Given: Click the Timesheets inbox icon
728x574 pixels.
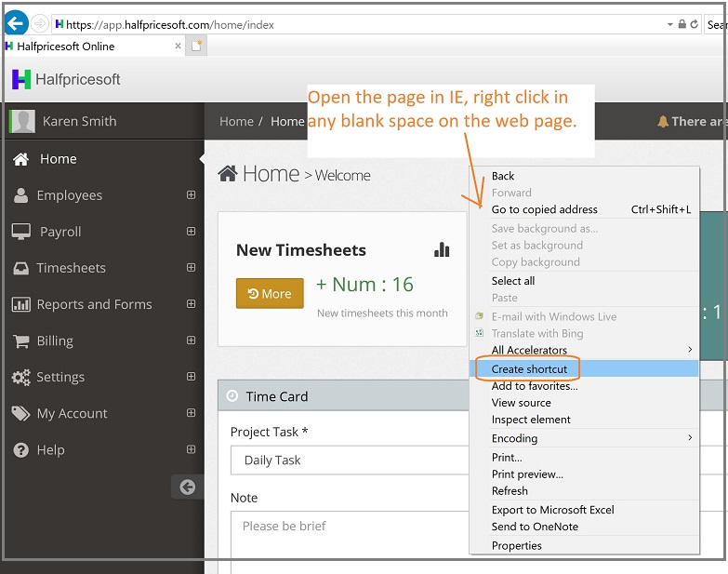Looking at the screenshot, I should click(x=20, y=269).
